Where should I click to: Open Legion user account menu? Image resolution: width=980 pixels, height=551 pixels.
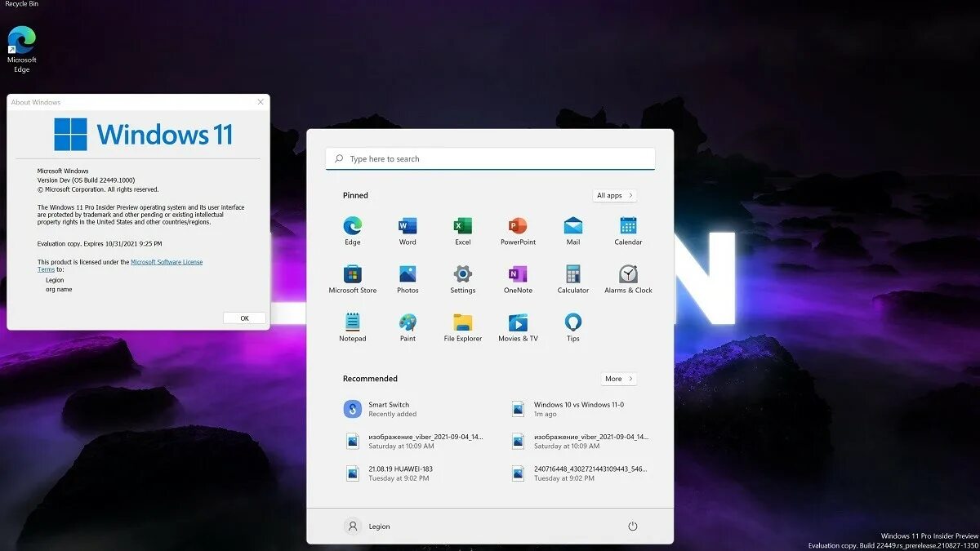pyautogui.click(x=367, y=527)
